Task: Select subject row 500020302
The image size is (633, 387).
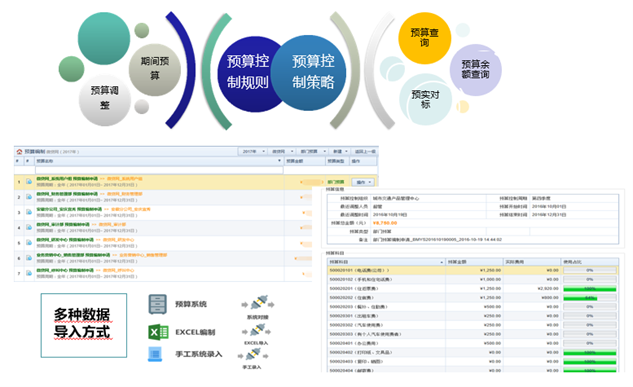Action: click(472, 325)
